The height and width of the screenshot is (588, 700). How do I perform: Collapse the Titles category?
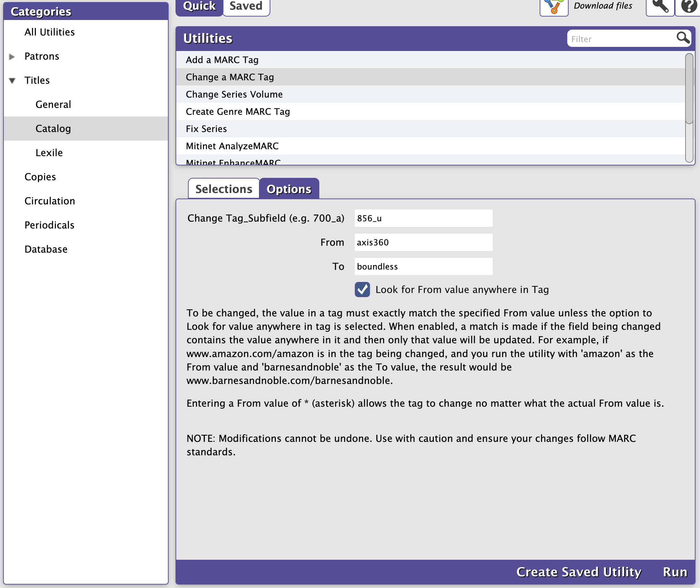click(12, 81)
